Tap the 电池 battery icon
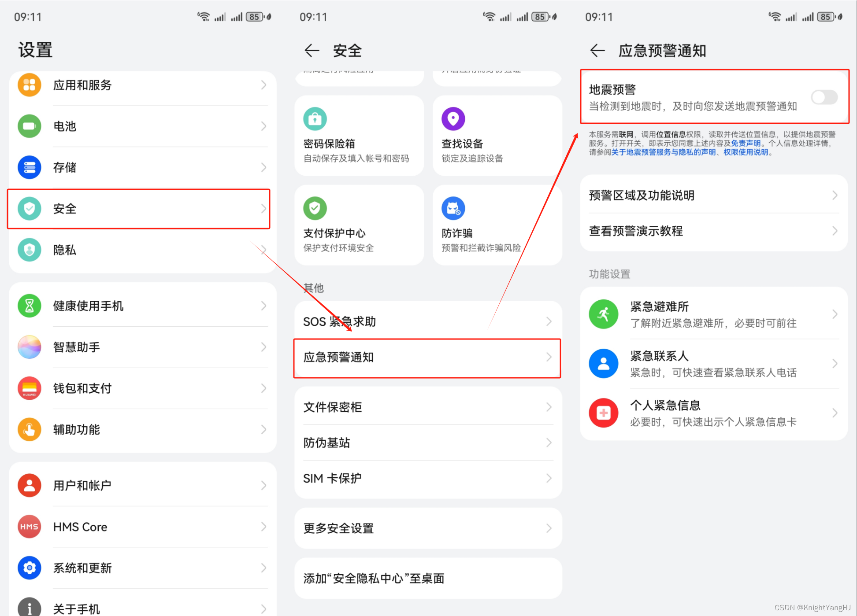The width and height of the screenshot is (857, 616). click(x=30, y=126)
